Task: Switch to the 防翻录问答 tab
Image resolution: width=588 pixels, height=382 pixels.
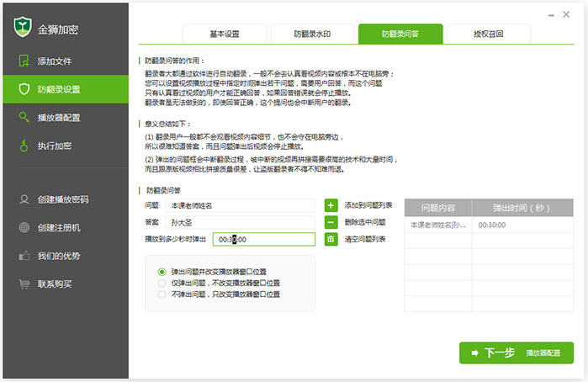Action: (x=400, y=34)
